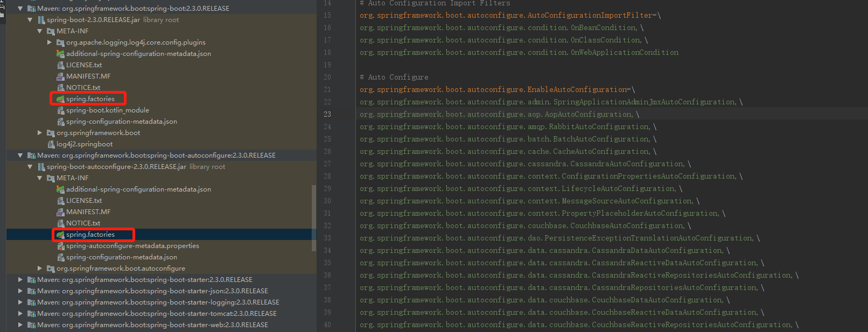Click the OnWebApplicationCondition entry on line 18
The image size is (868, 332).
[519, 52]
